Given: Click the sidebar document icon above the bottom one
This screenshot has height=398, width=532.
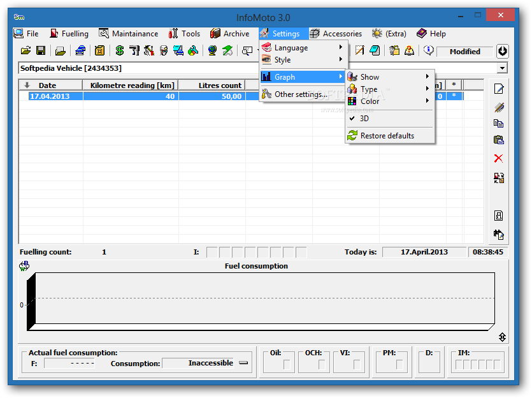Looking at the screenshot, I should pos(498,216).
